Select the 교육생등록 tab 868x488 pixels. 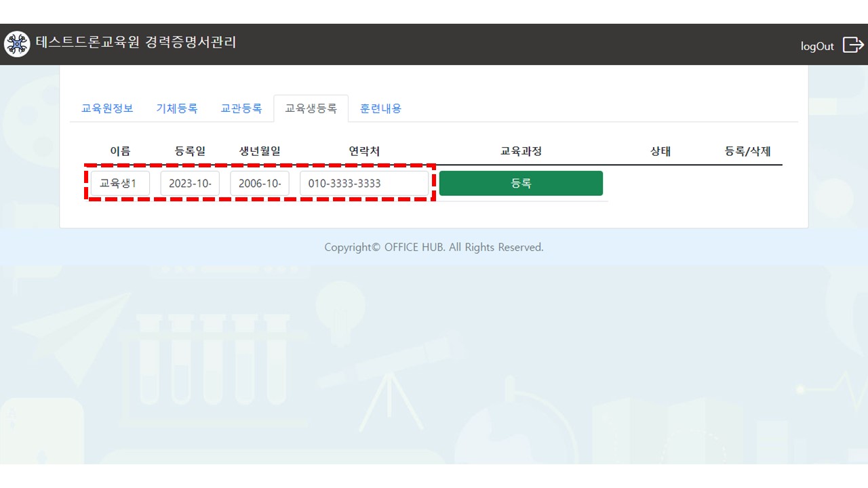pyautogui.click(x=311, y=108)
